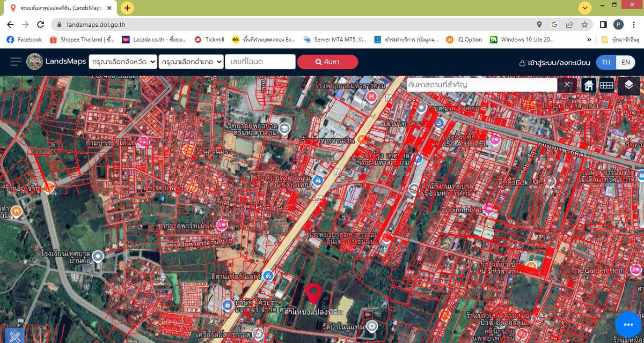Screen dimensions: 644x343
Task: Click the red ค้นหา search button
Action: (327, 62)
